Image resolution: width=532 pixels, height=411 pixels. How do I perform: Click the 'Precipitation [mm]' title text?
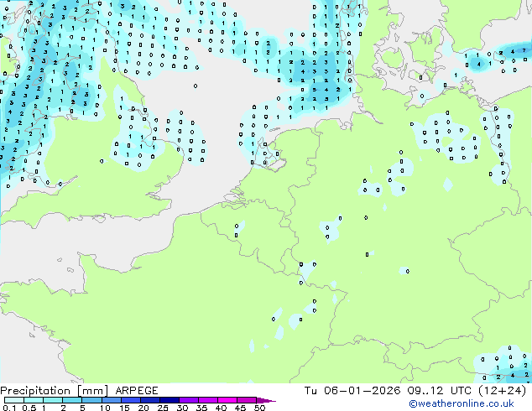55,391
